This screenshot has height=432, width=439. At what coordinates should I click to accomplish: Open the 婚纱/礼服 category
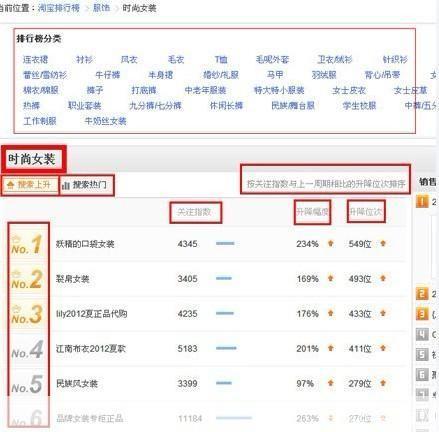click(221, 75)
